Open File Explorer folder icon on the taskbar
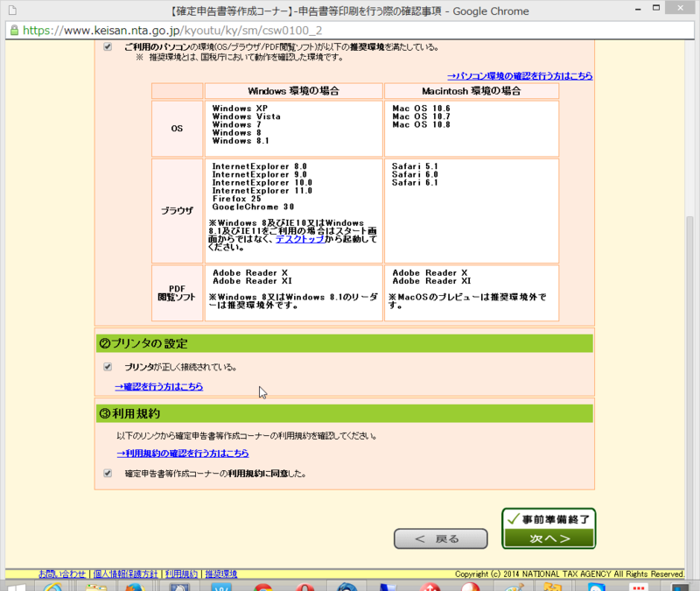This screenshot has height=591, width=700. (x=96, y=587)
